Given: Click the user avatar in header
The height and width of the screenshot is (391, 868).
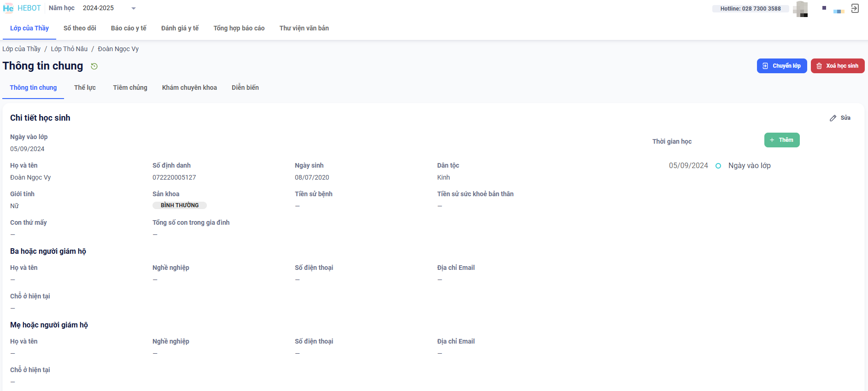Looking at the screenshot, I should pyautogui.click(x=801, y=9).
